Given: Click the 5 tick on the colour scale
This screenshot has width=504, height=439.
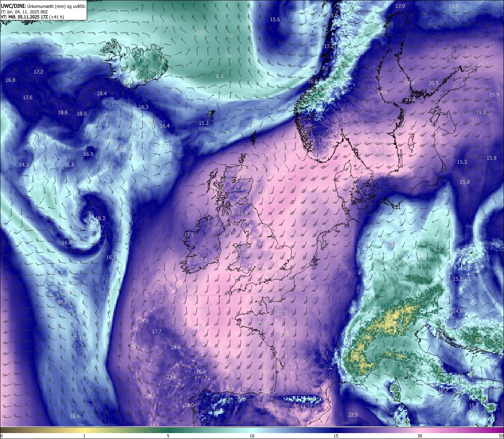Looking at the screenshot, I should (168, 435).
